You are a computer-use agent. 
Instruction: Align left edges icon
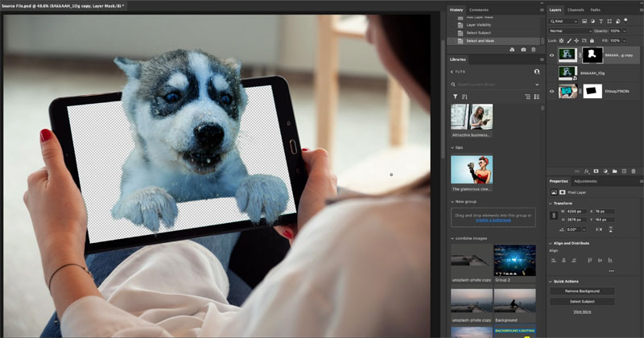click(x=554, y=260)
